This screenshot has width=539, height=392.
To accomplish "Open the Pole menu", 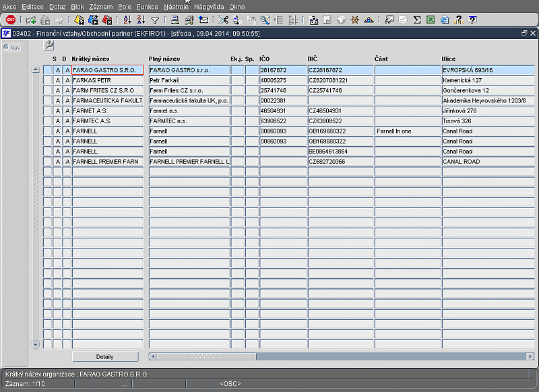I will (x=125, y=7).
